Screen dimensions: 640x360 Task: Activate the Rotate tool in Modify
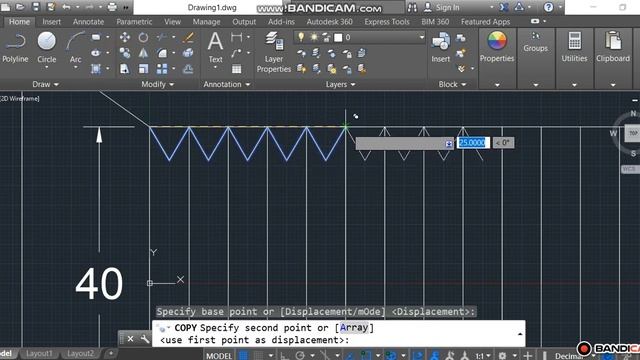(x=143, y=38)
